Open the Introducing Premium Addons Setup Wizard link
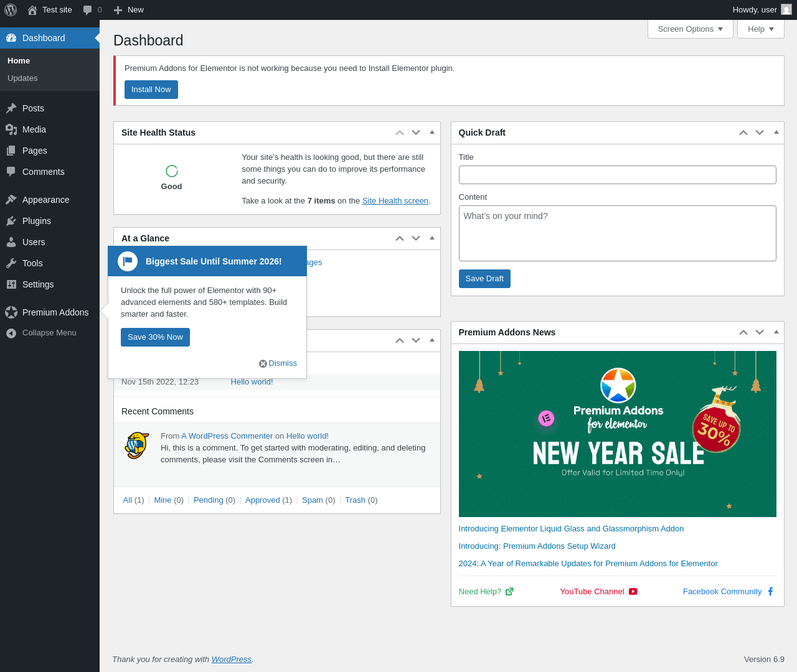 tap(537, 546)
